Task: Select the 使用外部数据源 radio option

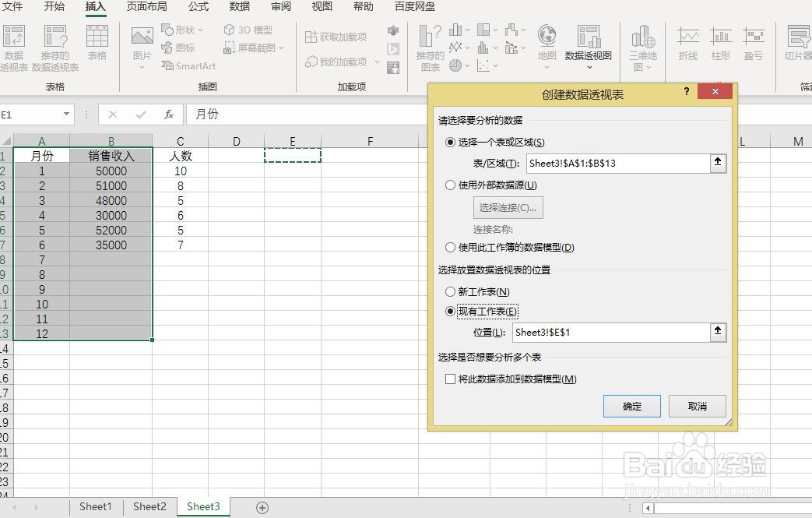Action: tap(449, 185)
